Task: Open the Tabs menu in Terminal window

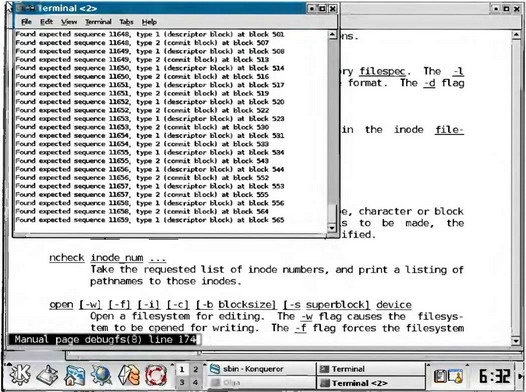Action: (x=126, y=22)
